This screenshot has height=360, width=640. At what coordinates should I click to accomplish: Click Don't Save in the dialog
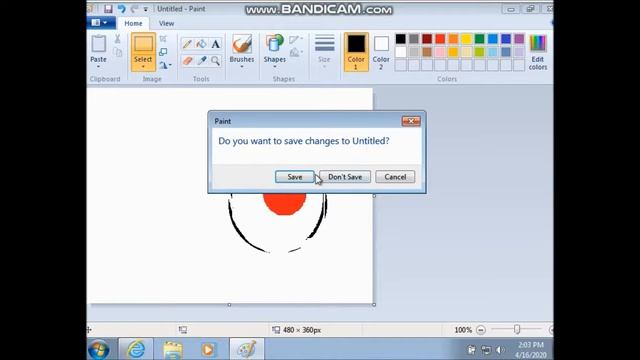click(345, 177)
